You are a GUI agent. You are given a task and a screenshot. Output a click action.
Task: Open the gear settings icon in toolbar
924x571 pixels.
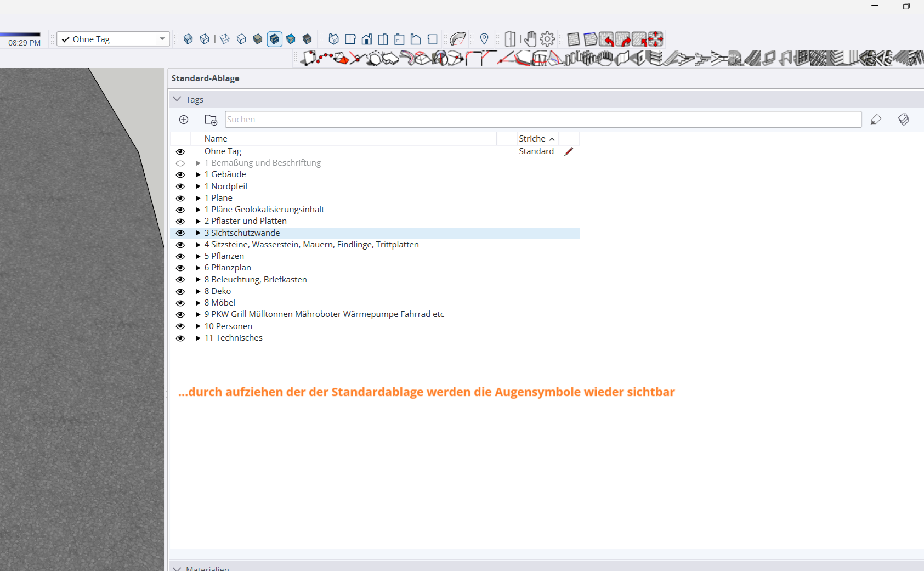coord(547,39)
